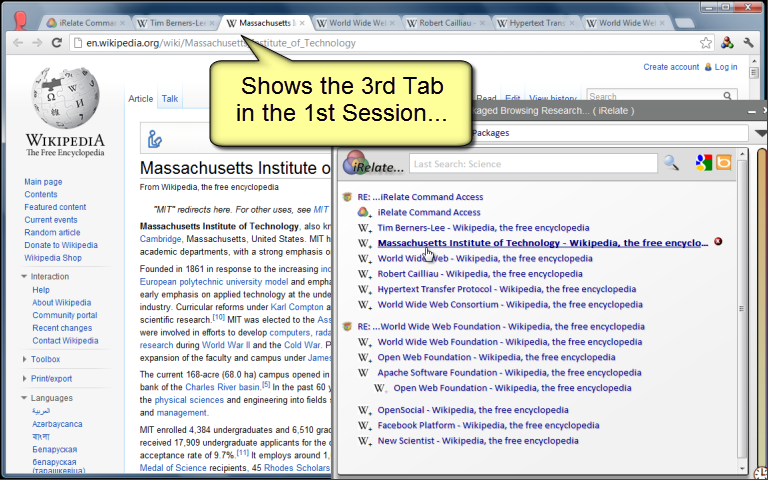Open the Chrome wrench settings menu
Image resolution: width=768 pixels, height=480 pixels.
point(748,43)
